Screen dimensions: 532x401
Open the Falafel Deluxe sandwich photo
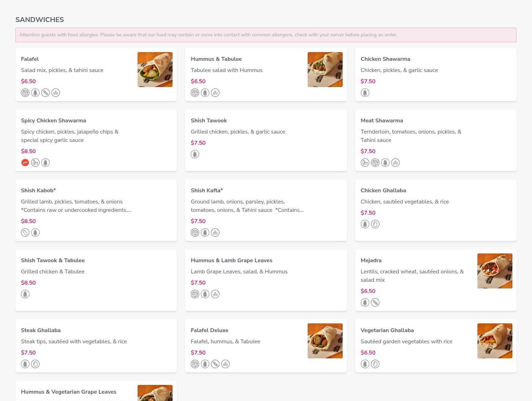(325, 341)
